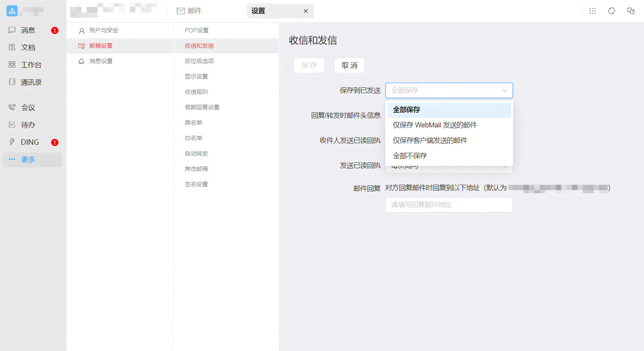Open 白名单 section
Image resolution: width=644 pixels, height=351 pixels.
(226, 138)
